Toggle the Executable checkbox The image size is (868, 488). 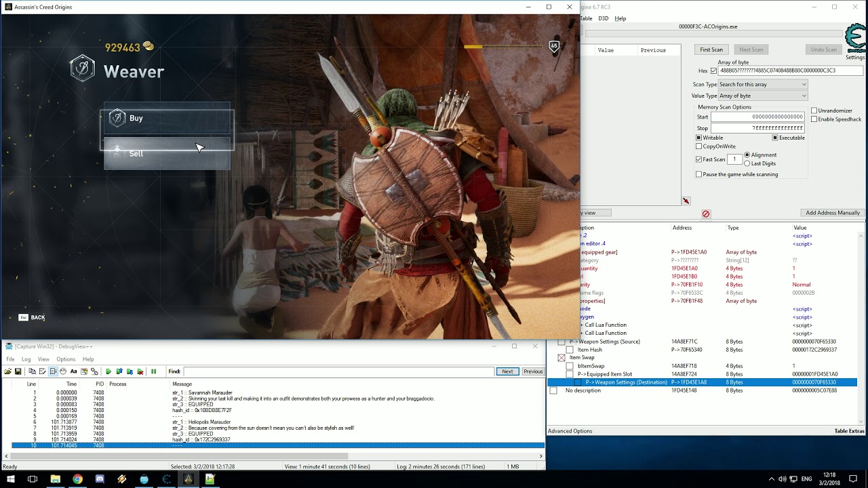click(x=775, y=138)
